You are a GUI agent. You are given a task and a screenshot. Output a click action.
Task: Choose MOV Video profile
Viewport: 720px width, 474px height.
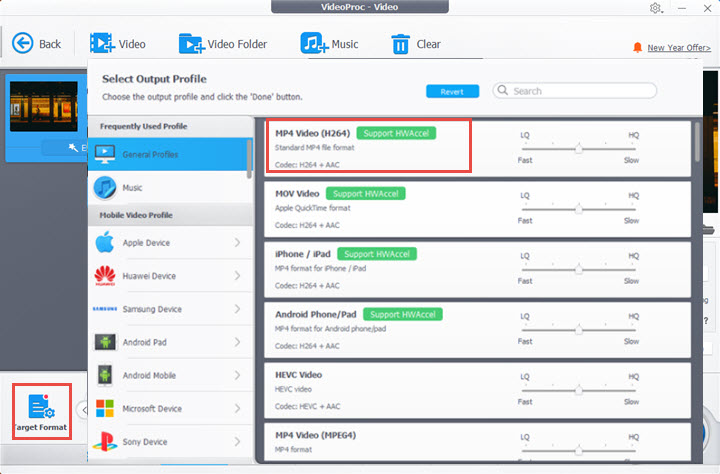click(478, 209)
